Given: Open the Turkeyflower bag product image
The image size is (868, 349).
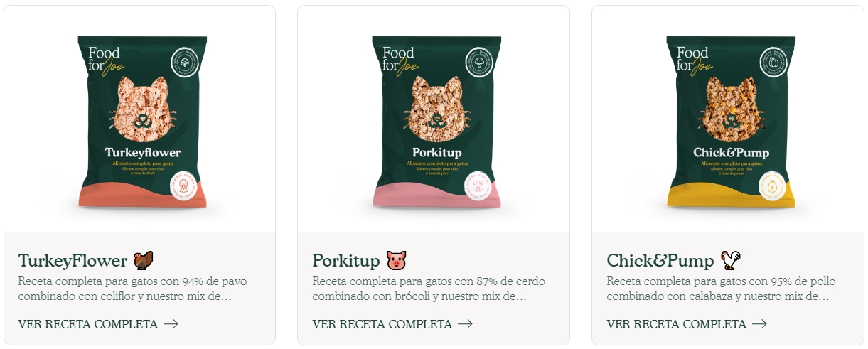Looking at the screenshot, I should 142,122.
